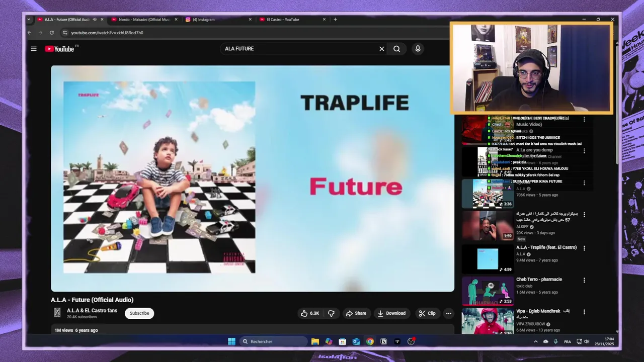
Task: Open the FRA keyboard language selector
Action: click(568, 341)
